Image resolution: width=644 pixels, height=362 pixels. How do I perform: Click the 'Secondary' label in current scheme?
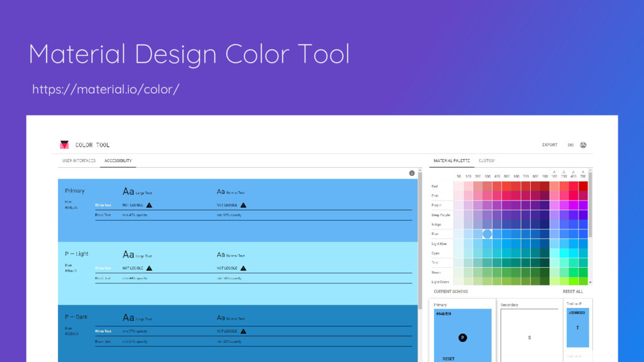point(509,305)
